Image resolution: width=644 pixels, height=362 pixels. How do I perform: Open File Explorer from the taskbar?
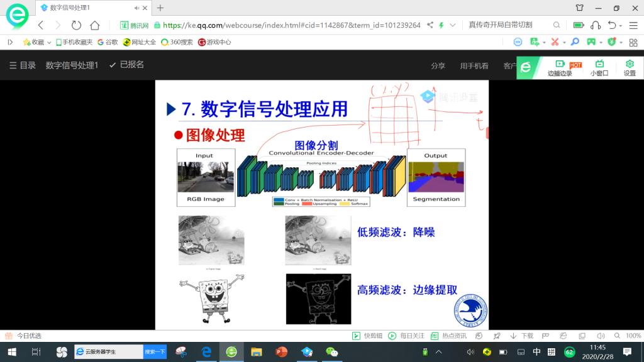tap(257, 352)
